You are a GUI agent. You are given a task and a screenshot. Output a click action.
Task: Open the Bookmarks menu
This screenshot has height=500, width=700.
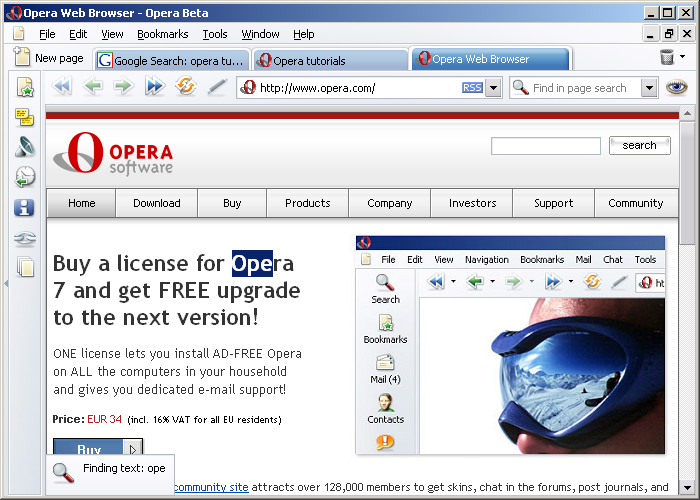(162, 34)
